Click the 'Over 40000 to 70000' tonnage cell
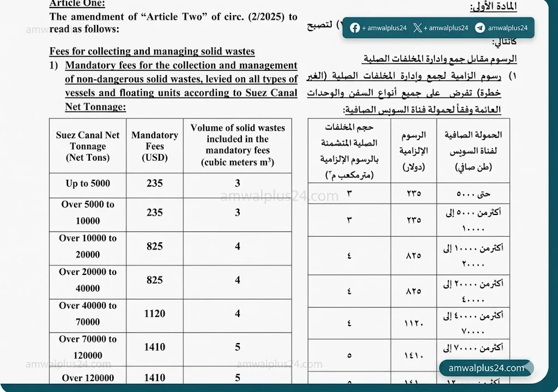Viewport: 558px width, 392px height. 88,314
